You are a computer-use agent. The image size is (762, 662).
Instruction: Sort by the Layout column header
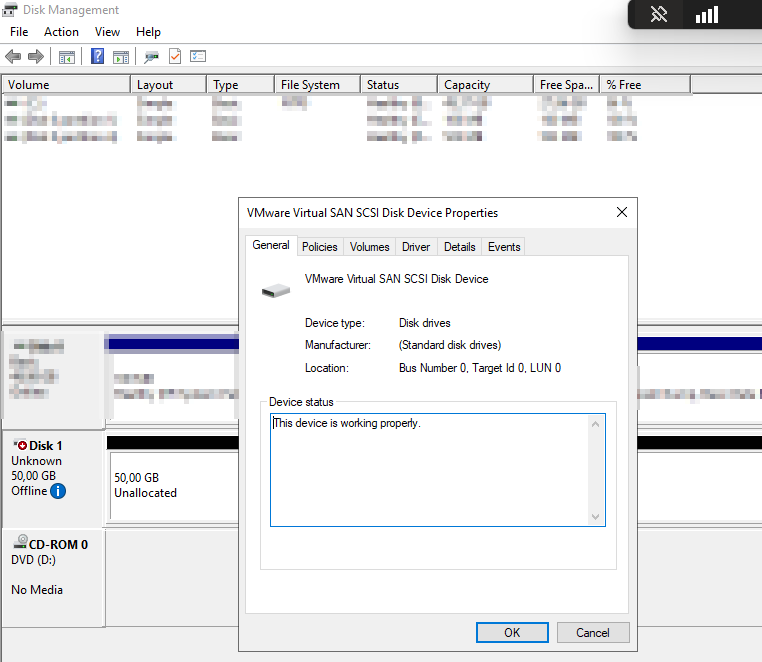point(169,85)
